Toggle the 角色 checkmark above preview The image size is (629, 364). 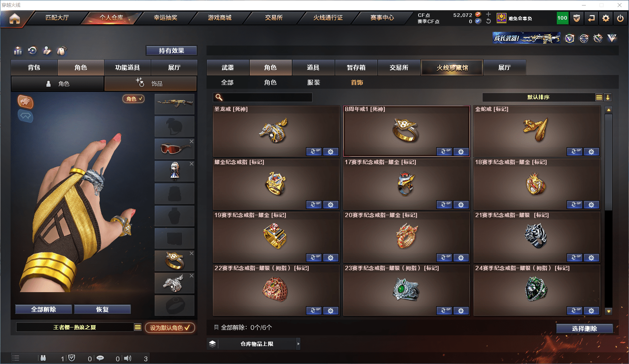pyautogui.click(x=134, y=99)
